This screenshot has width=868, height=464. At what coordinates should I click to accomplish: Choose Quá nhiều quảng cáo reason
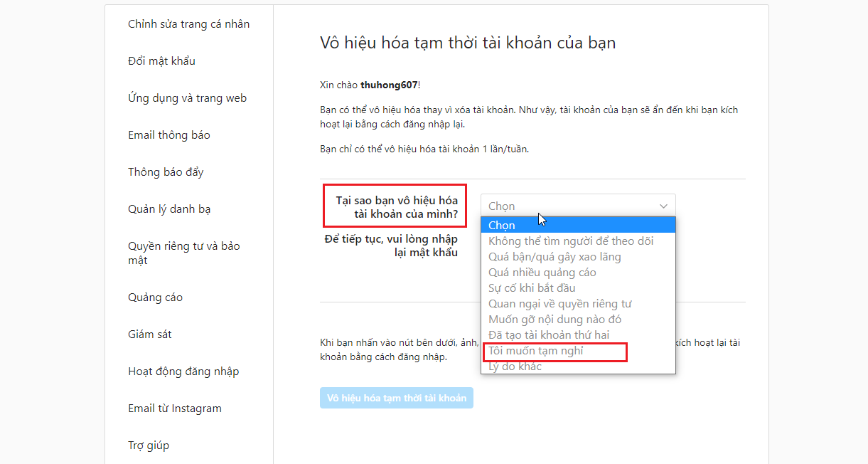click(578, 273)
